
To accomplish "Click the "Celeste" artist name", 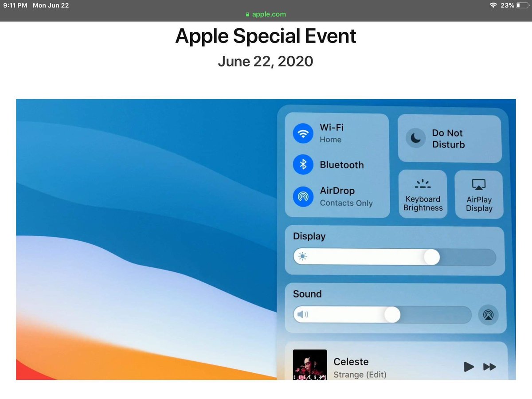I will 351,362.
